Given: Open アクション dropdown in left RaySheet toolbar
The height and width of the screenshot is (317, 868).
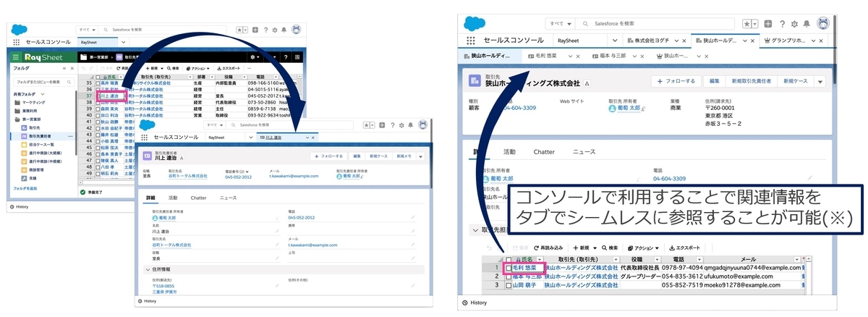Looking at the screenshot, I should [x=197, y=68].
